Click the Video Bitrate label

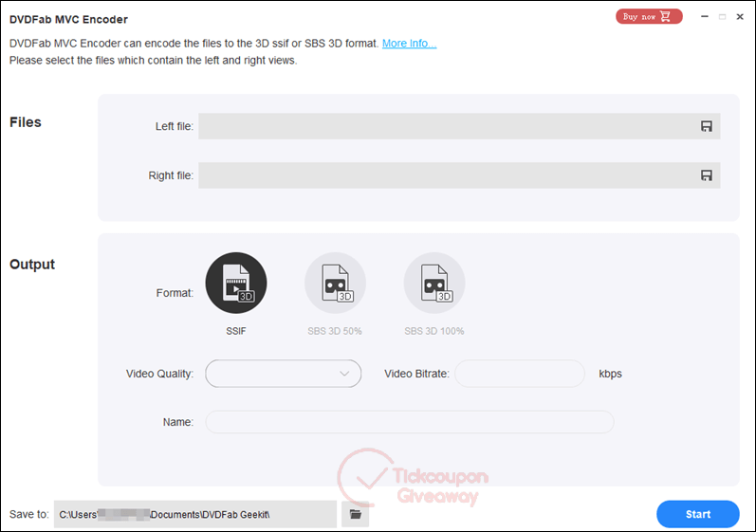tap(416, 374)
